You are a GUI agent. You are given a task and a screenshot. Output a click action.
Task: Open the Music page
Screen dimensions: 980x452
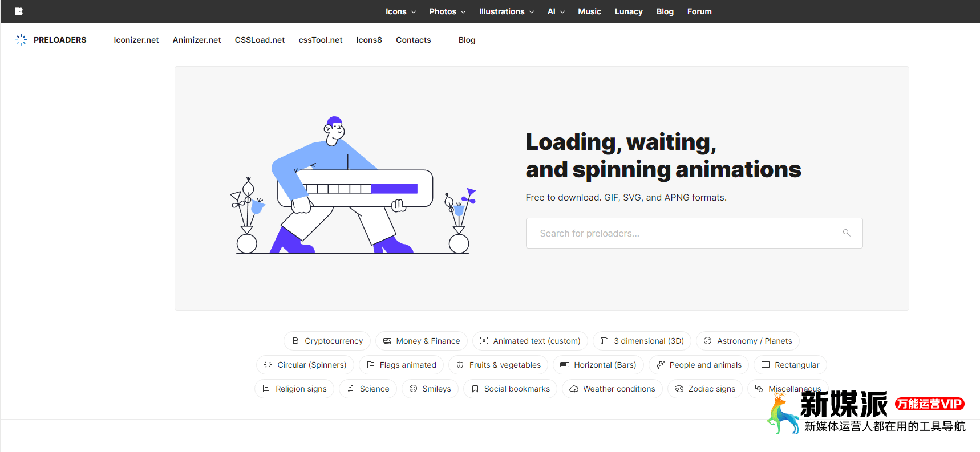pyautogui.click(x=589, y=11)
